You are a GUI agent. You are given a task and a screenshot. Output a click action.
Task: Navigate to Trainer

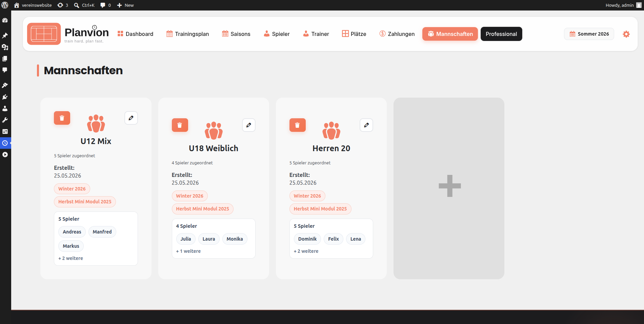point(316,34)
